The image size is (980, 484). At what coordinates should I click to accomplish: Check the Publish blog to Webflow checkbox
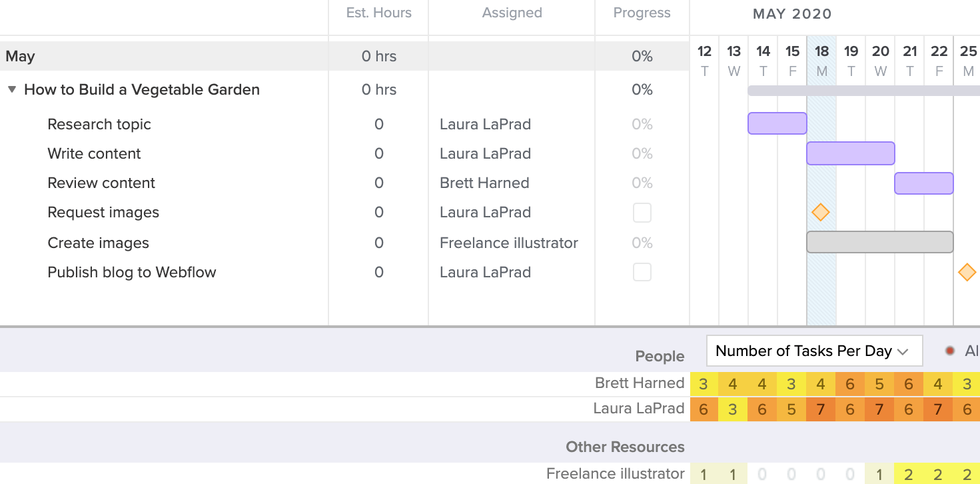tap(642, 272)
